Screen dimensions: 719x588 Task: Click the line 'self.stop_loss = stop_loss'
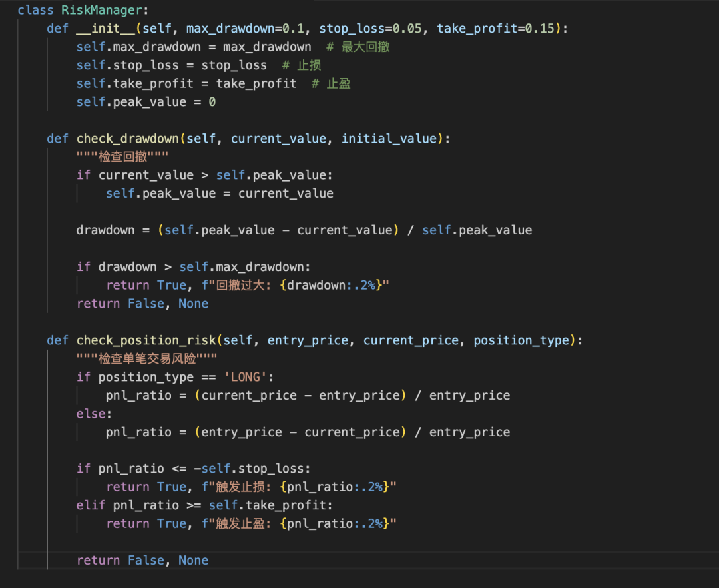tap(172, 65)
